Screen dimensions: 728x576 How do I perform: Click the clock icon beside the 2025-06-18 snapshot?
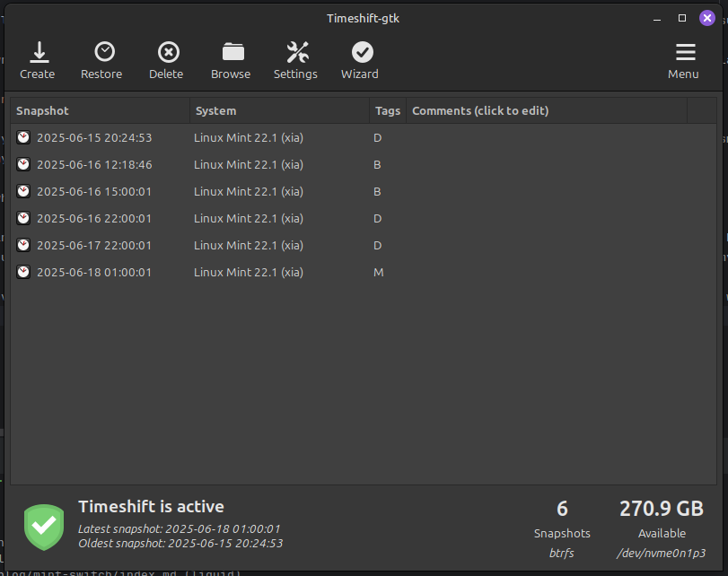(22, 272)
